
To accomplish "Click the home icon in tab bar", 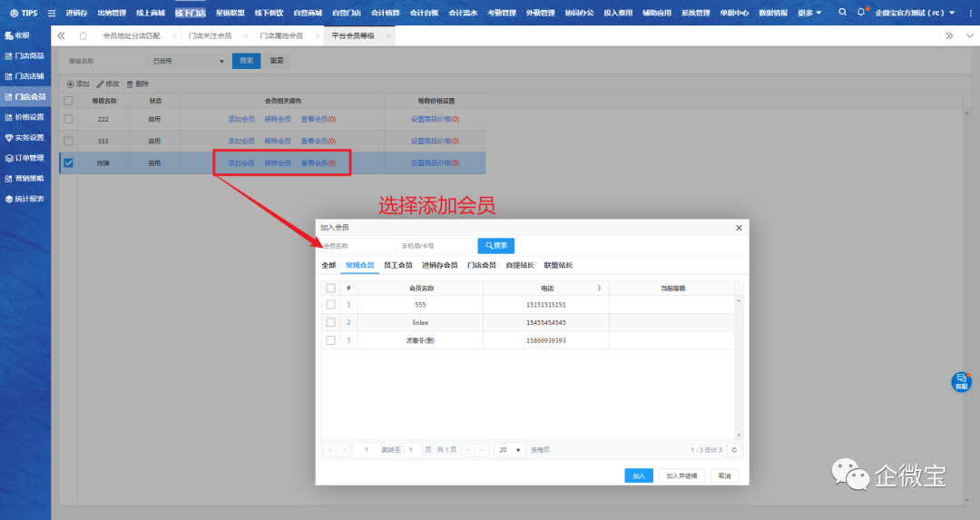I will pos(83,35).
